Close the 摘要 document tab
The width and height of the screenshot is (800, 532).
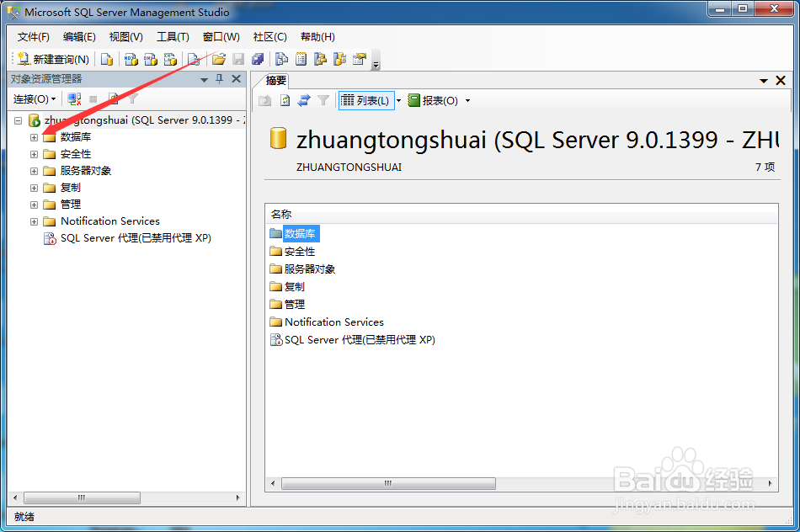point(780,81)
